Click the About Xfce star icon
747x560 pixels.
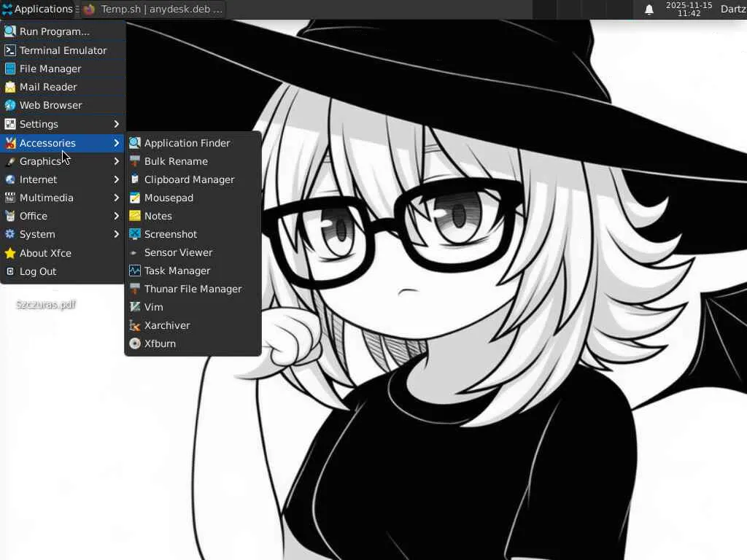[10, 253]
